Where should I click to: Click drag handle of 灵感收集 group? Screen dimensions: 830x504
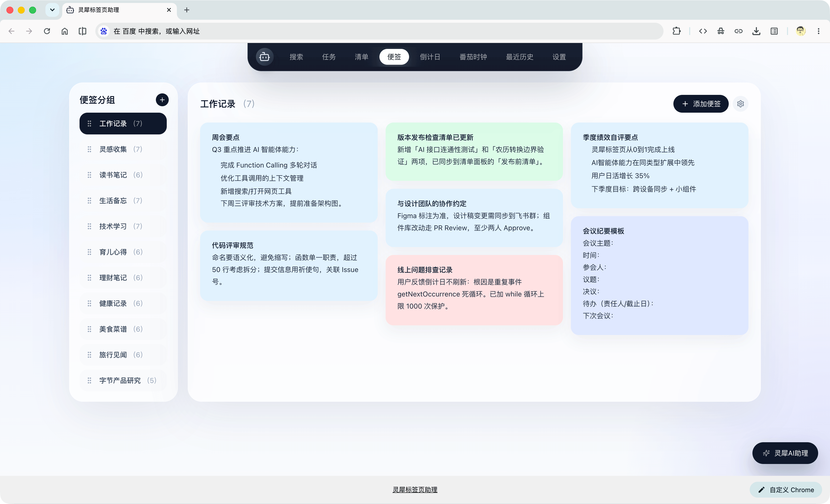click(89, 149)
